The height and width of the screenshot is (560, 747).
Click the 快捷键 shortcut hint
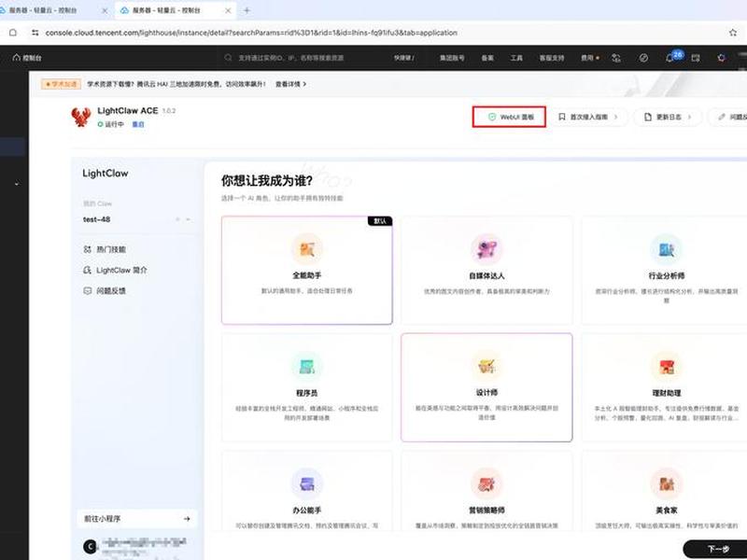point(404,58)
